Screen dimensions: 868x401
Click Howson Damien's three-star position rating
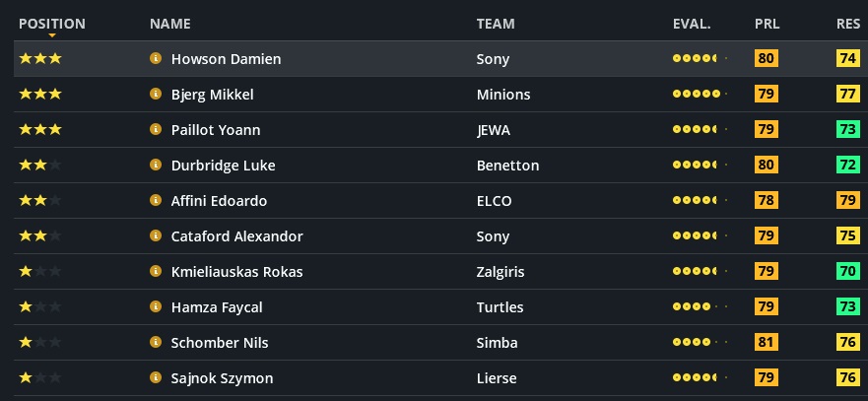pyautogui.click(x=40, y=59)
